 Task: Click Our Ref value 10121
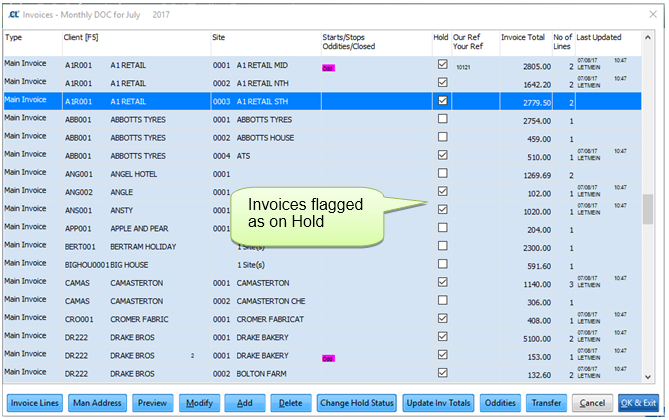[463, 67]
